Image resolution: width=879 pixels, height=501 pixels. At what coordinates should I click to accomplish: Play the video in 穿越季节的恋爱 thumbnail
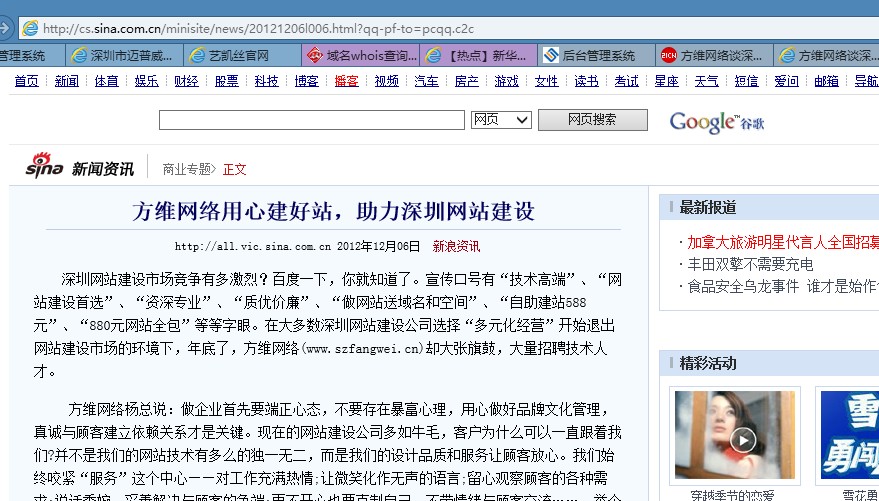coord(742,439)
